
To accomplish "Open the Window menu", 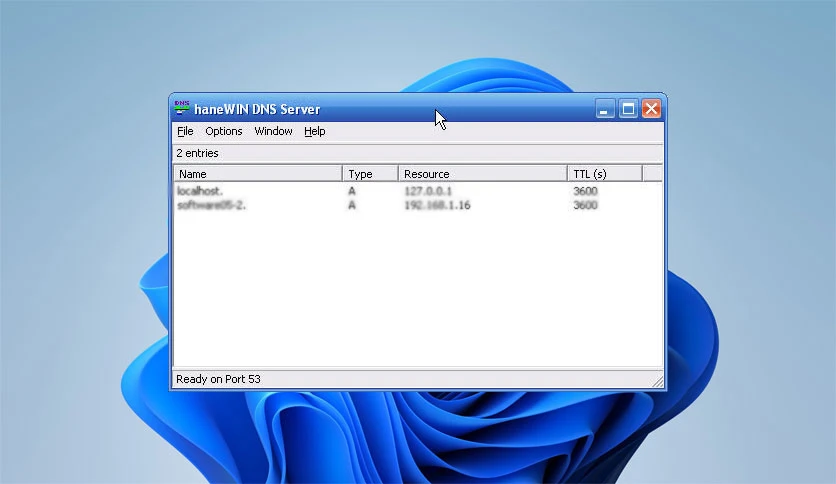I will click(x=273, y=131).
